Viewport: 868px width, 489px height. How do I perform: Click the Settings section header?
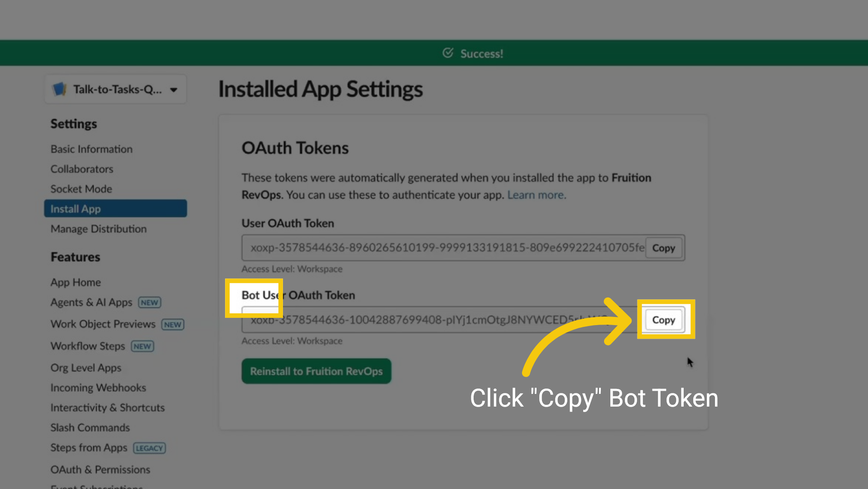coord(74,124)
